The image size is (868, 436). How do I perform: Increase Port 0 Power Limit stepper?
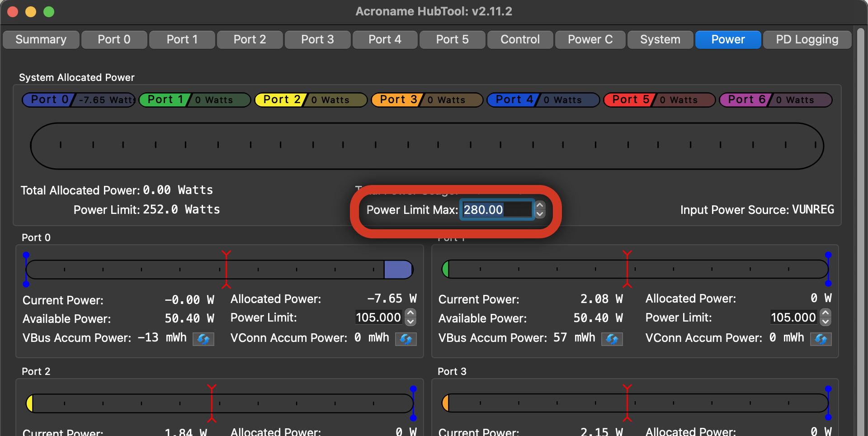410,313
